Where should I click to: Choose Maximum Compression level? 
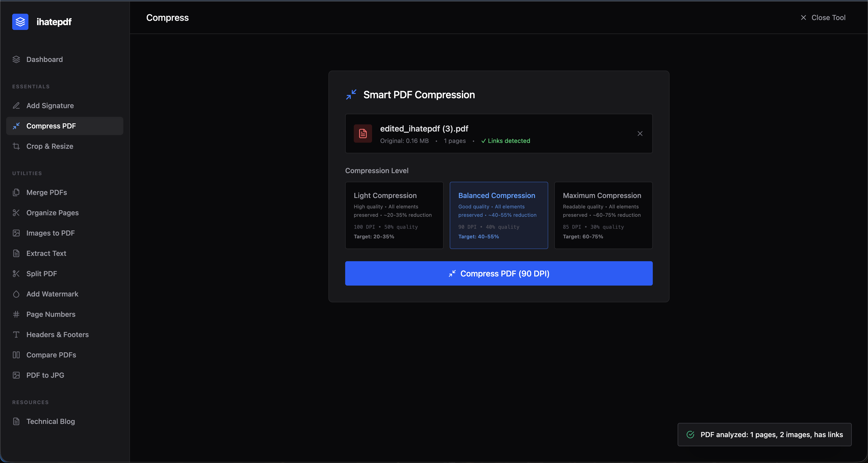603,215
